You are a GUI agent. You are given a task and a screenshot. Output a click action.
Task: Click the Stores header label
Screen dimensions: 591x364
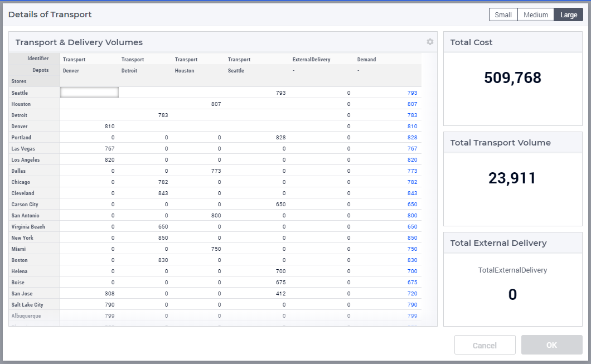coord(19,81)
